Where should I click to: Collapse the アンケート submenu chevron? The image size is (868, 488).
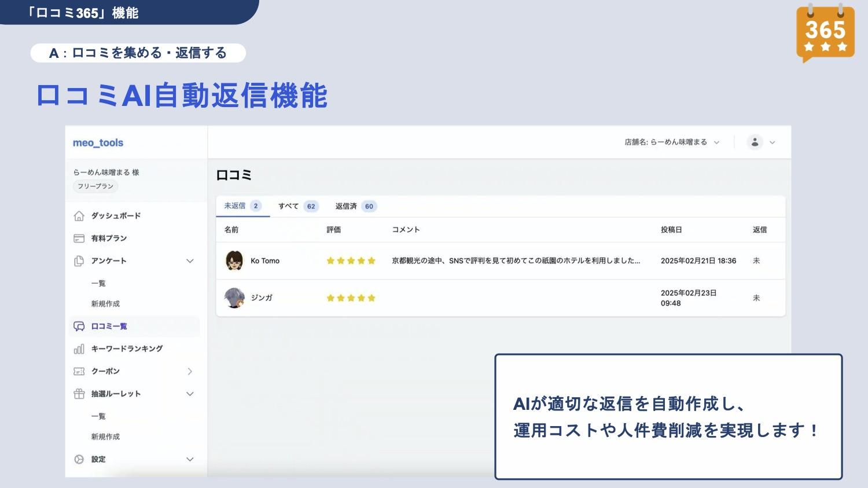[190, 261]
